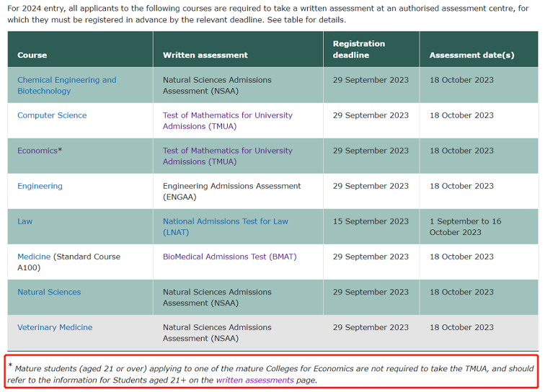Click the assessment date in the Chemical Engineering row
545x392 pixels.
click(x=461, y=80)
